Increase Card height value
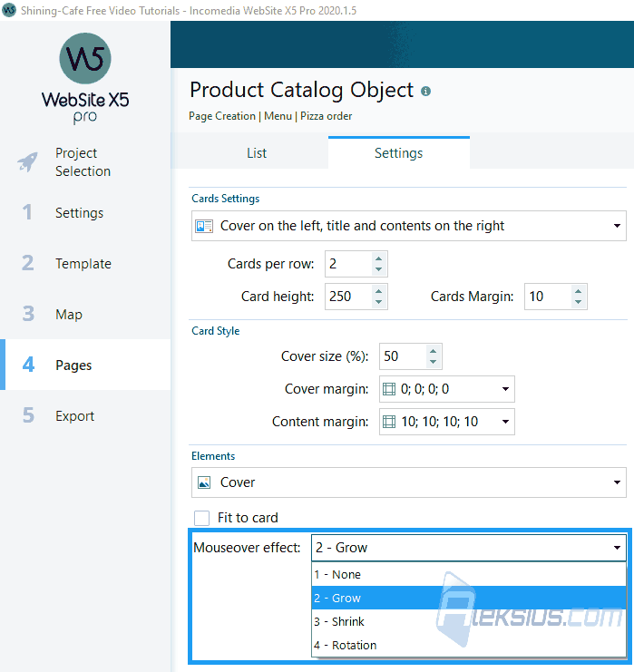The height and width of the screenshot is (672, 634). (378, 291)
